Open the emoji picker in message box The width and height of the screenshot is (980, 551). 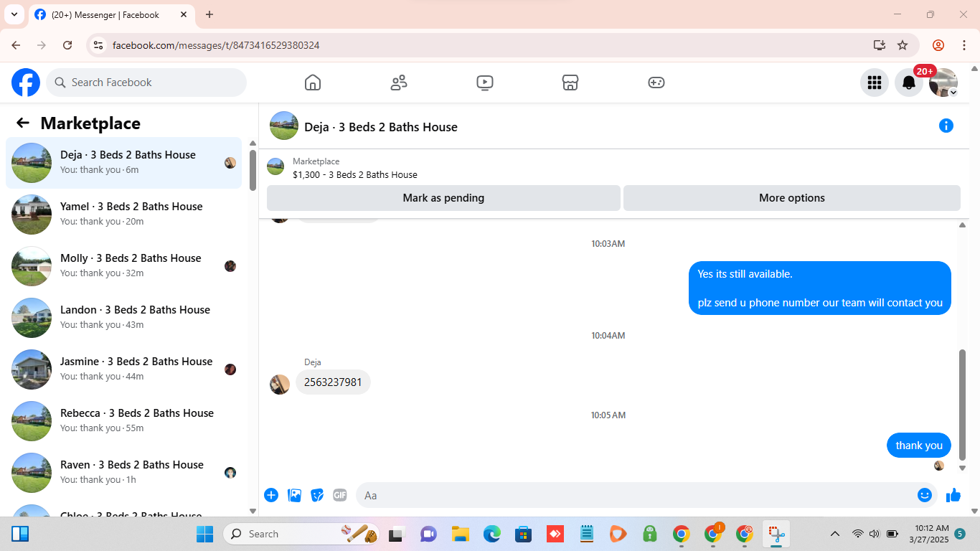coord(925,495)
